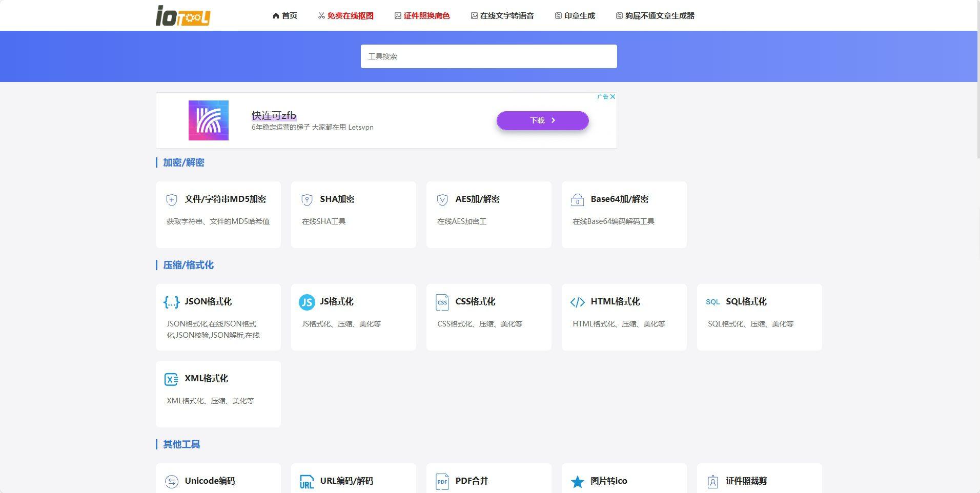
Task: Select the XML格式化 icon
Action: point(171,379)
